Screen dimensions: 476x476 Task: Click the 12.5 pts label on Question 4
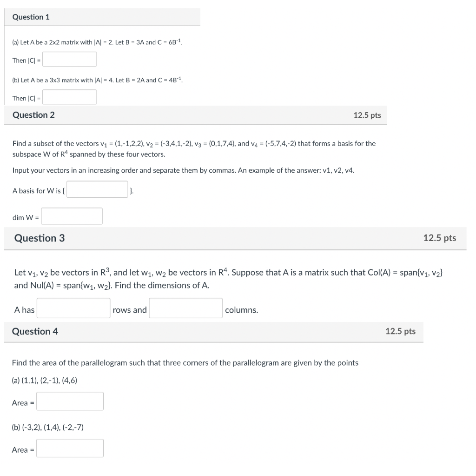[400, 331]
